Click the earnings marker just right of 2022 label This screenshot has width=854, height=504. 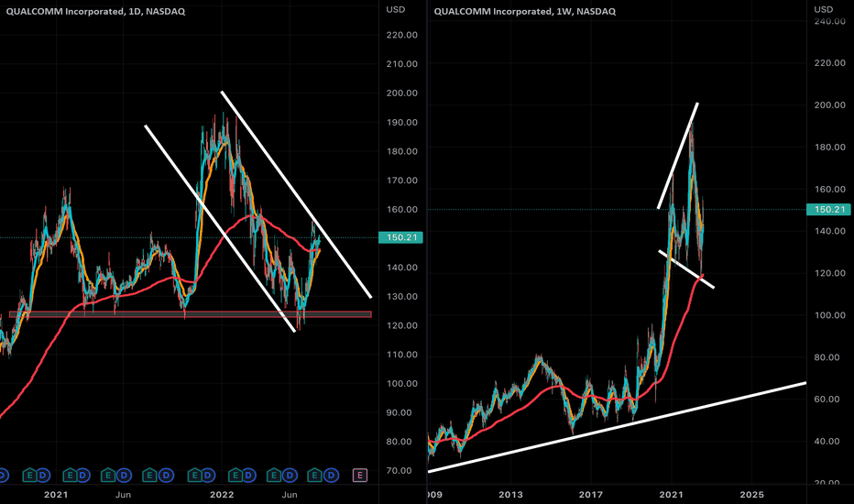coord(235,476)
